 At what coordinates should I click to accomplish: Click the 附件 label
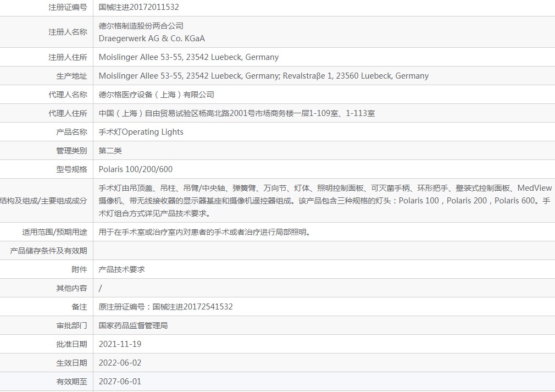(x=79, y=269)
